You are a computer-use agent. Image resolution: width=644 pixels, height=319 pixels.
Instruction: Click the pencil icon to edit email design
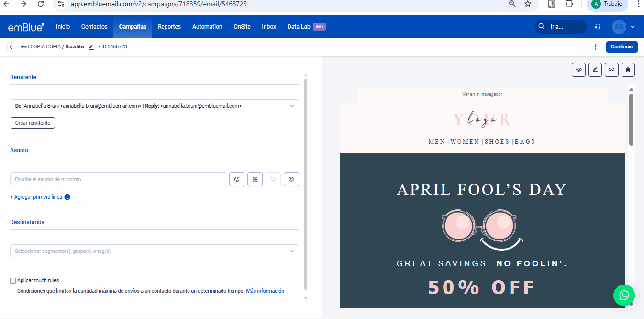[595, 70]
